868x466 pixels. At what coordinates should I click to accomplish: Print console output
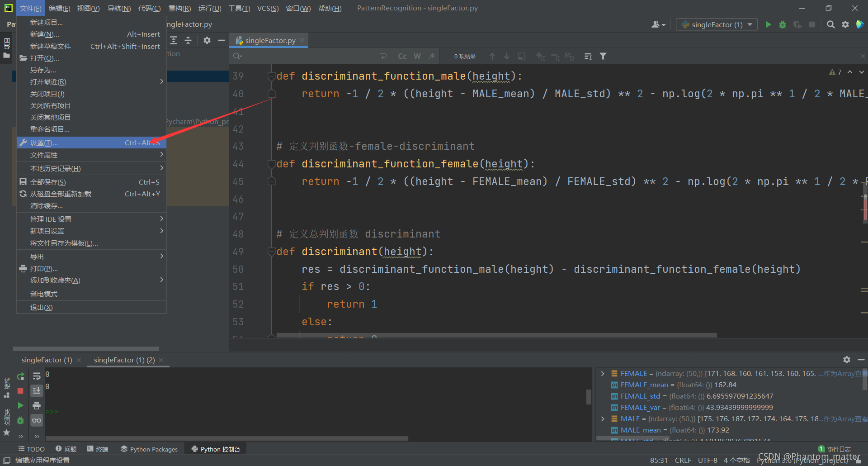click(x=37, y=405)
